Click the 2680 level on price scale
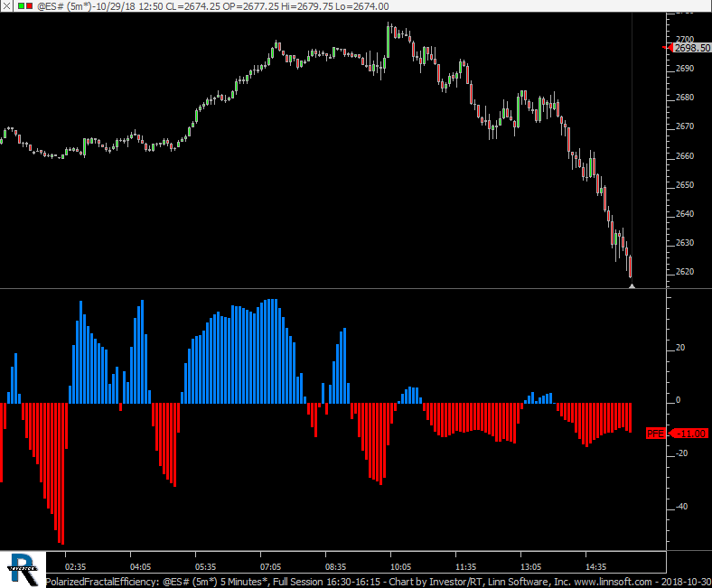Image resolution: width=712 pixels, height=588 pixels. click(x=684, y=98)
